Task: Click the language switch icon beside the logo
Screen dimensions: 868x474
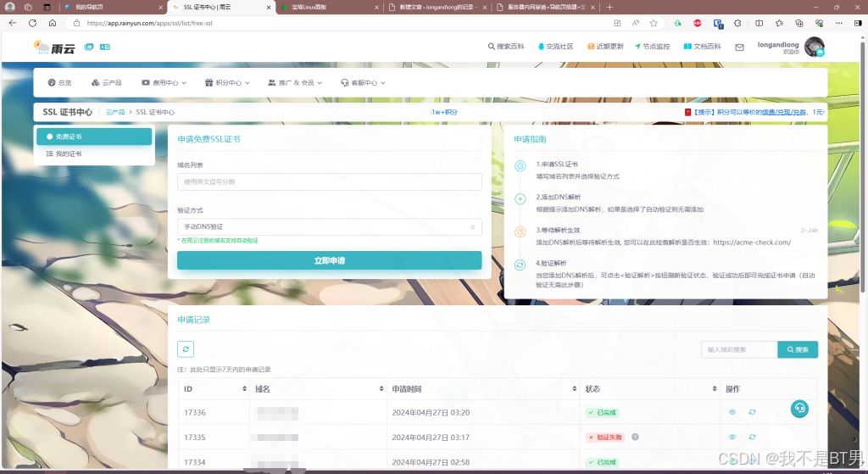Action: (x=104, y=47)
